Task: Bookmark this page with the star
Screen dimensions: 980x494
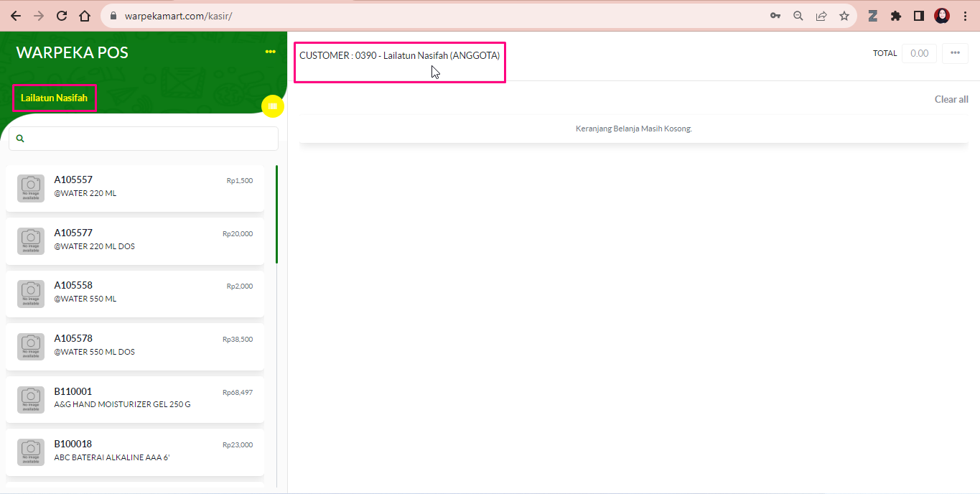Action: click(844, 16)
